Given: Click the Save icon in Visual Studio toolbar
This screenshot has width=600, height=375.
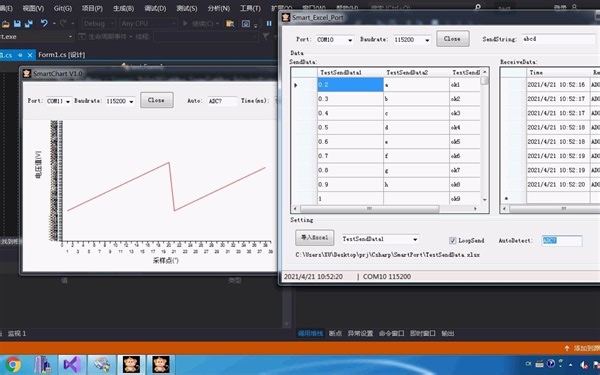Looking at the screenshot, I should click(17, 24).
